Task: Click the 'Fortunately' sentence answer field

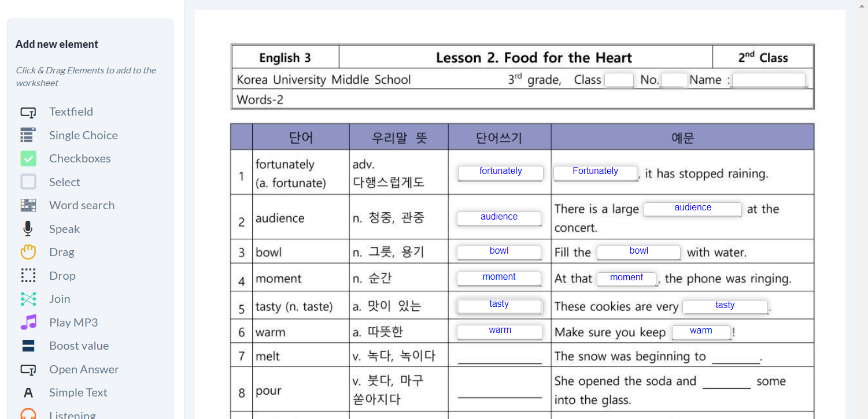Action: tap(595, 173)
